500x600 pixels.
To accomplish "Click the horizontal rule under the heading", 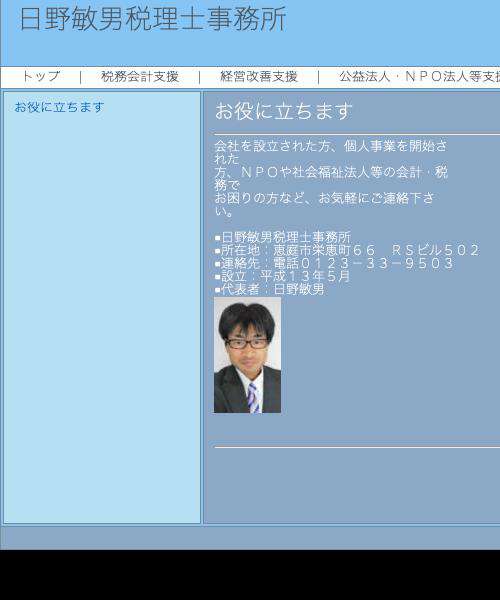I will tap(357, 135).
